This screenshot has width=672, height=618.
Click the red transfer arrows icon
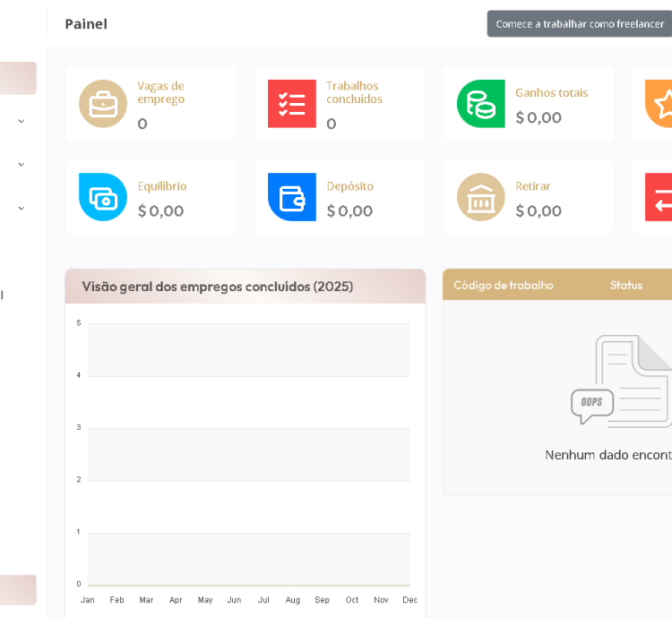(659, 197)
